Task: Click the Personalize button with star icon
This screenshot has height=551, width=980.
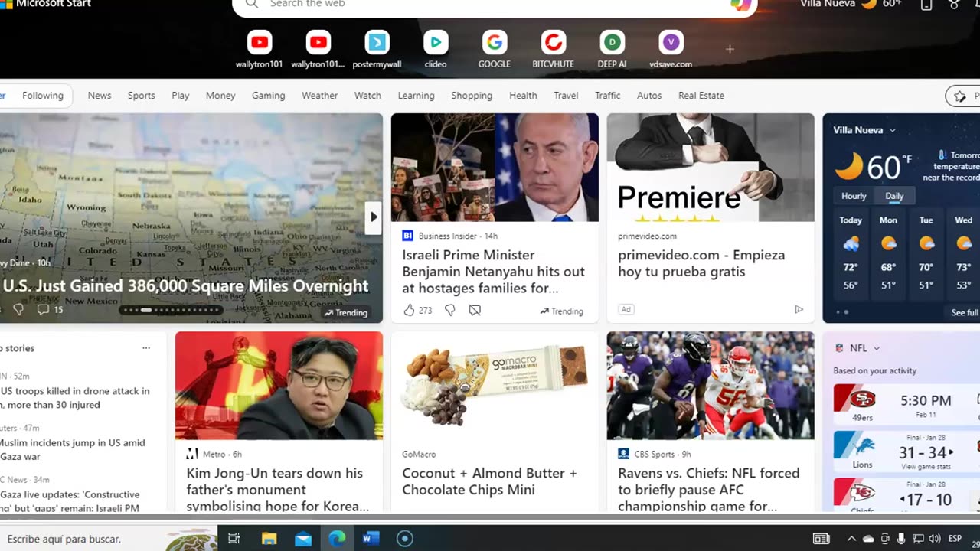Action: pyautogui.click(x=963, y=96)
